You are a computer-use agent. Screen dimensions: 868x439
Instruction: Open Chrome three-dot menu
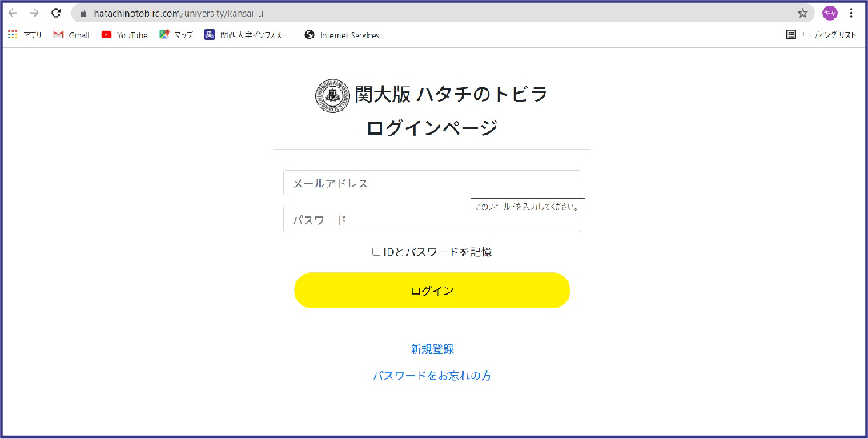(851, 14)
